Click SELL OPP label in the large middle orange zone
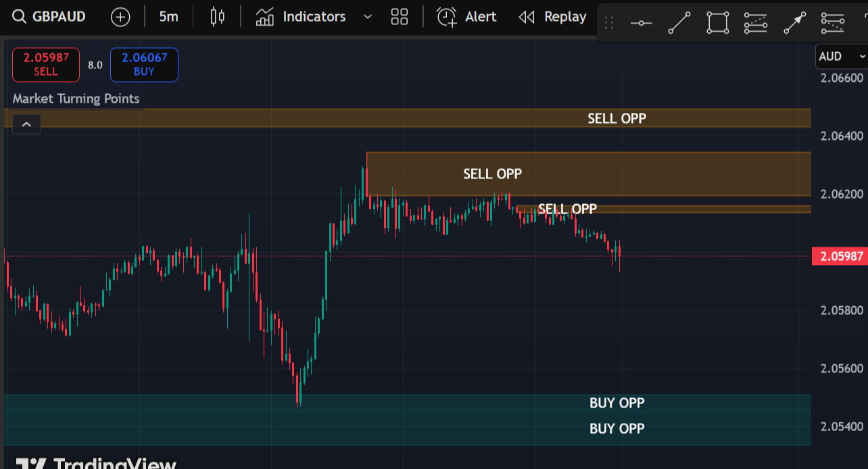The height and width of the screenshot is (469, 868). tap(492, 174)
